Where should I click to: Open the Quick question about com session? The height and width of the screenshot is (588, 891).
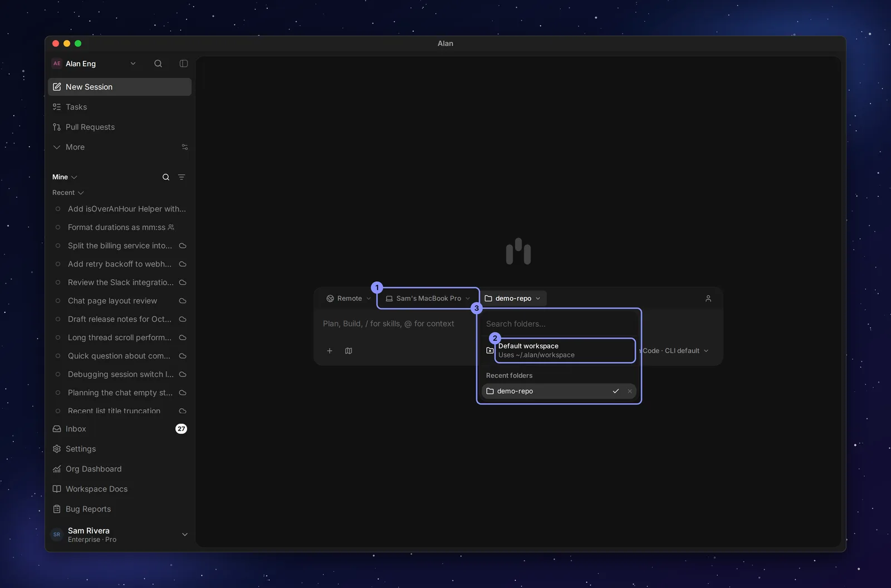119,356
